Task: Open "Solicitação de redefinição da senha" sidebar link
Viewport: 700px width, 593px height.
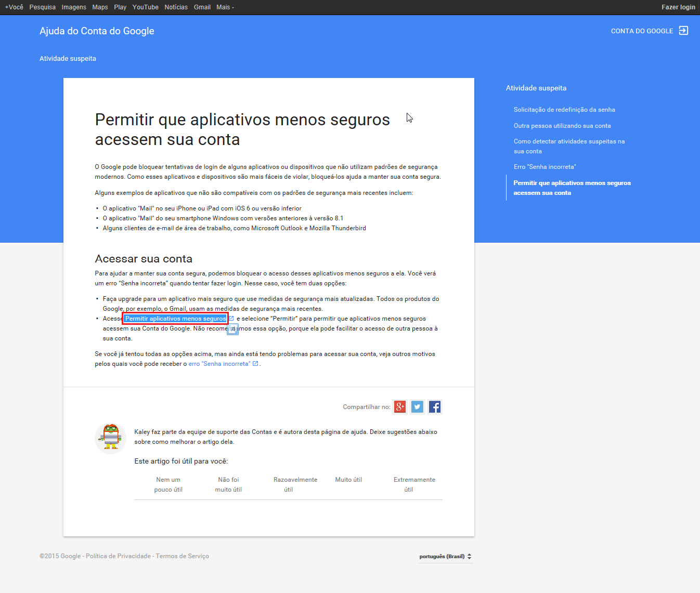Action: point(564,110)
